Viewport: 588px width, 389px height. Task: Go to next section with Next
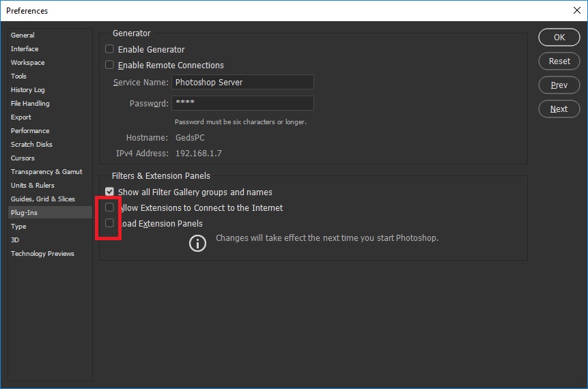click(559, 109)
